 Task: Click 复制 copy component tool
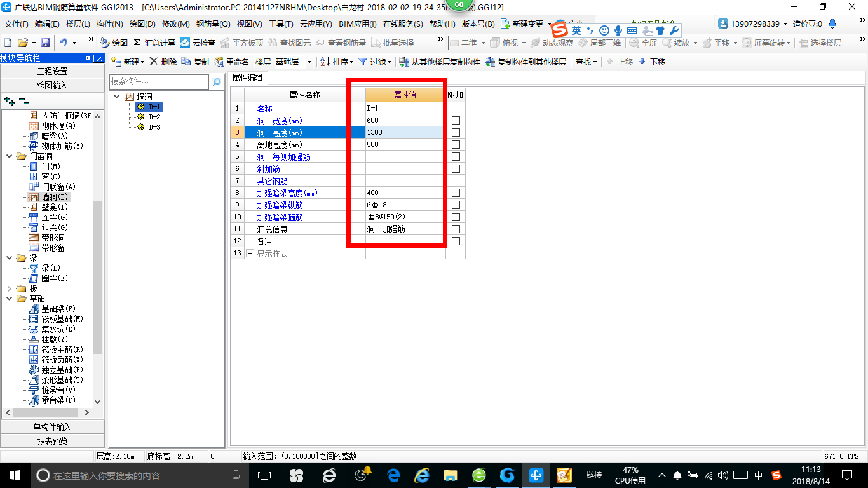point(195,62)
